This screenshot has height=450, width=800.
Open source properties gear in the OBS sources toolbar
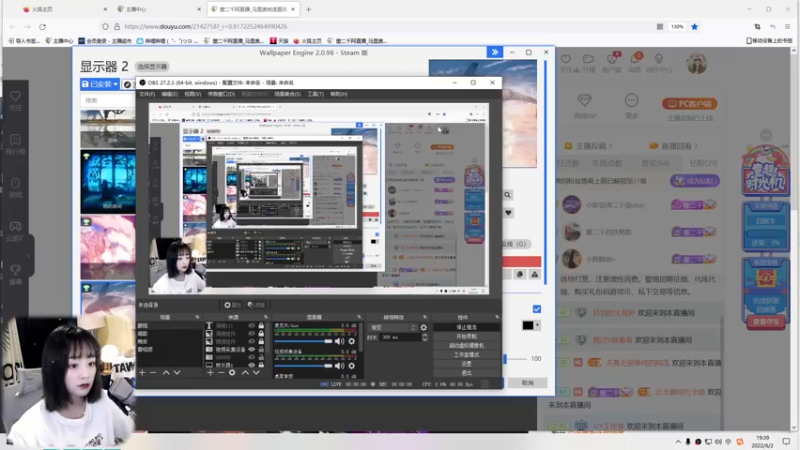tap(232, 372)
